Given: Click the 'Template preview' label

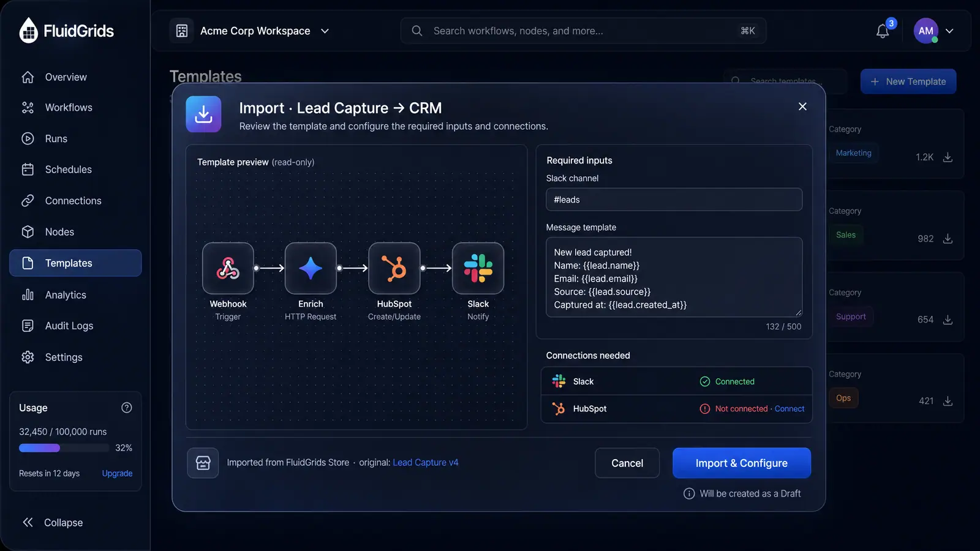Looking at the screenshot, I should (233, 162).
